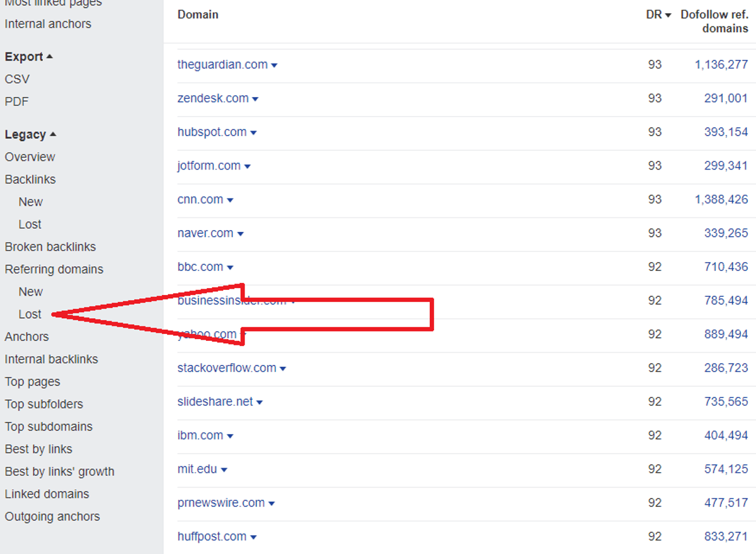Click 785,494 dofollow ref. domains value
Screen dimensions: 756x554
[726, 301]
